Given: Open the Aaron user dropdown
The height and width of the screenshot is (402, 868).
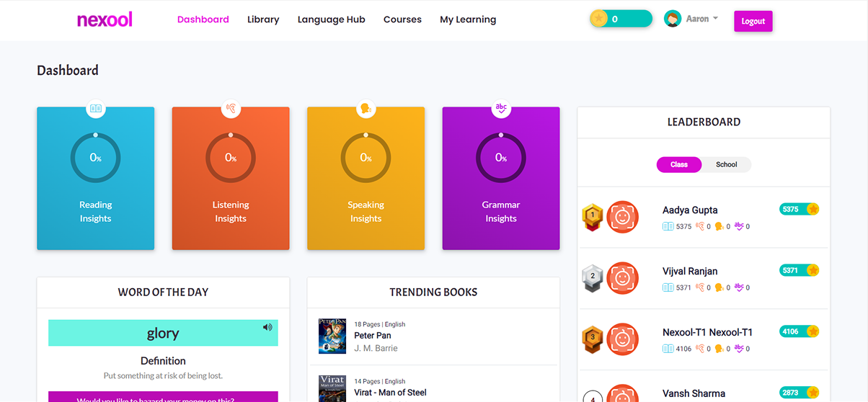Looking at the screenshot, I should (701, 19).
